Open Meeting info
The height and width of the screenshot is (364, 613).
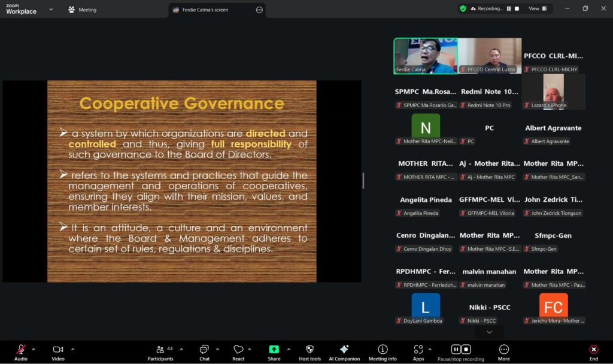tap(383, 350)
